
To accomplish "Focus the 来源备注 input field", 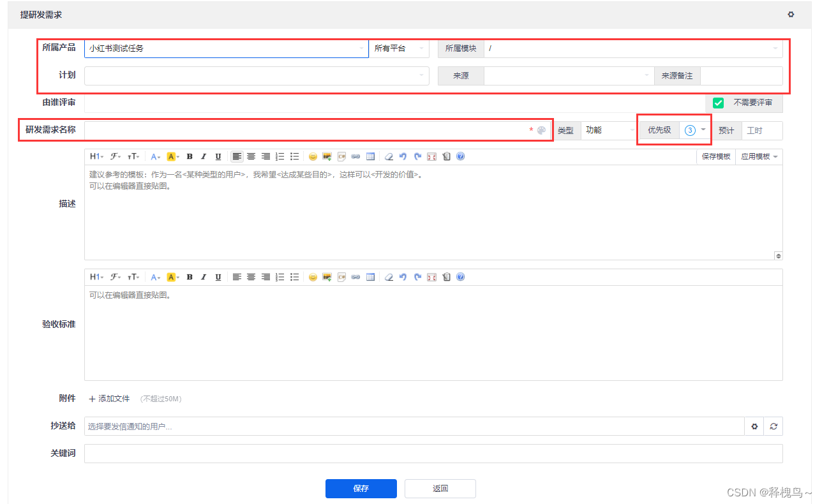I will click(742, 76).
